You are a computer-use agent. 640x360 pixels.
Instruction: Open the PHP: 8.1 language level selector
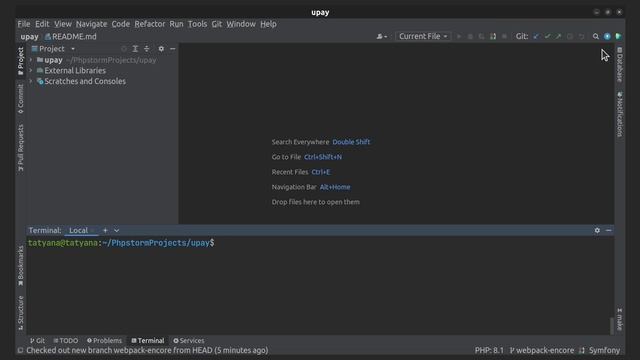489,350
